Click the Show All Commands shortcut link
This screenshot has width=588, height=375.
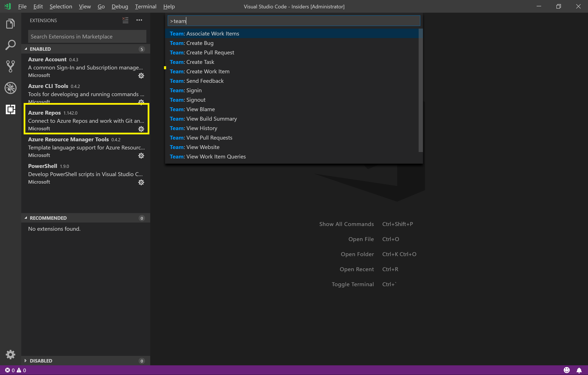346,224
